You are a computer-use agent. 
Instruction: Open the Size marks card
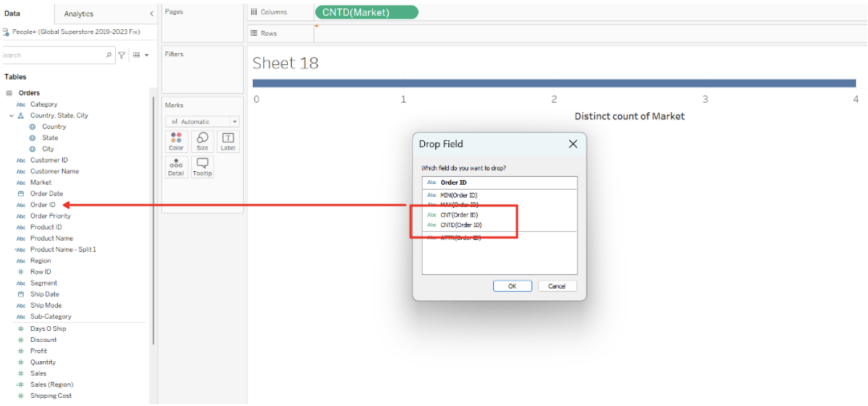[x=202, y=141]
